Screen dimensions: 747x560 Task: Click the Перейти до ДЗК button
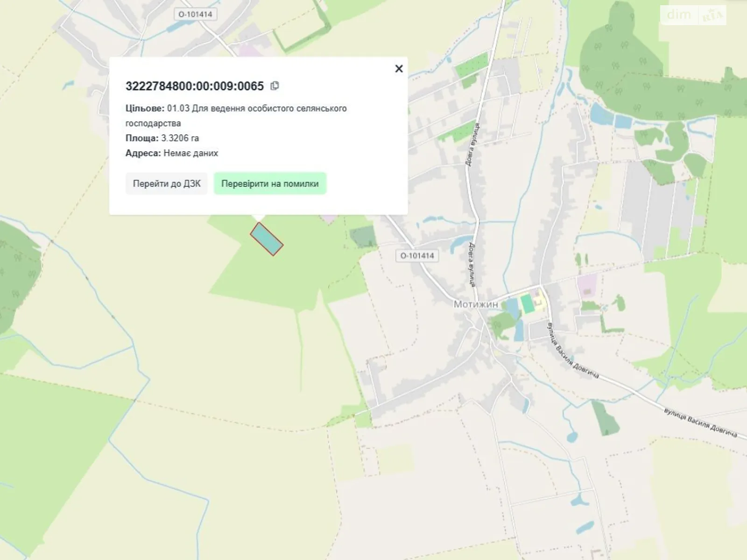166,183
